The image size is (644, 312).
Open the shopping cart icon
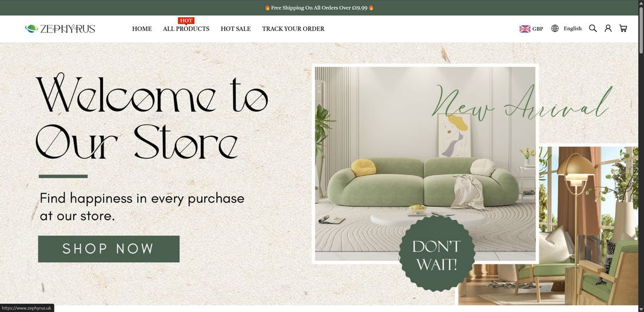coord(623,29)
